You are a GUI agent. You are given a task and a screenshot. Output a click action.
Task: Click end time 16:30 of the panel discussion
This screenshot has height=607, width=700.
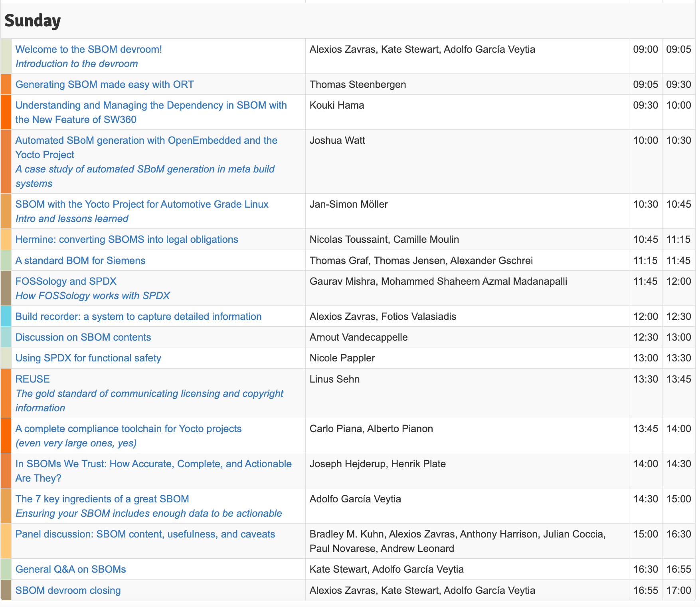tap(678, 534)
